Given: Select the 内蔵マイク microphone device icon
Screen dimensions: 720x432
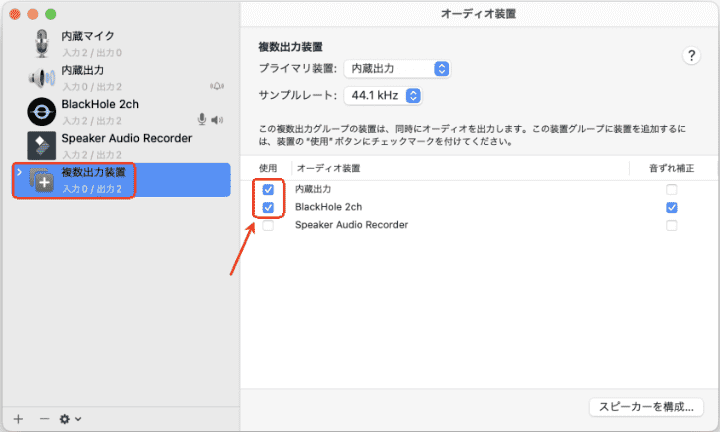Looking at the screenshot, I should click(x=42, y=42).
